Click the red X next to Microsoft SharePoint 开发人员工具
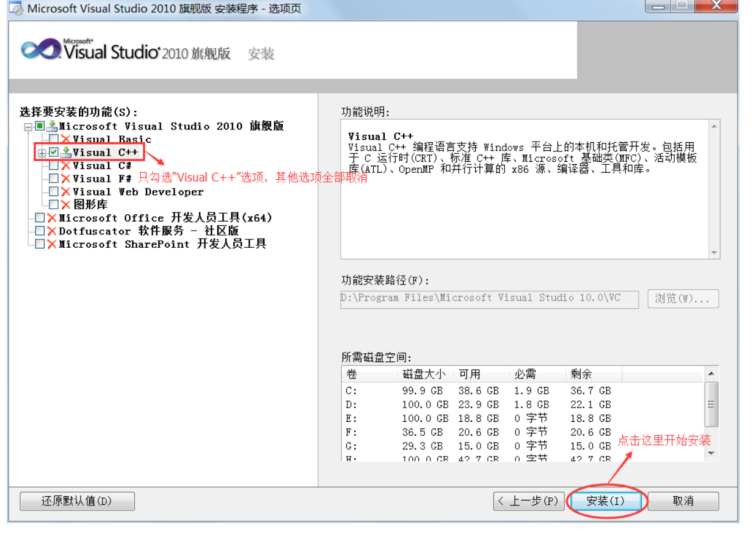 [51, 244]
